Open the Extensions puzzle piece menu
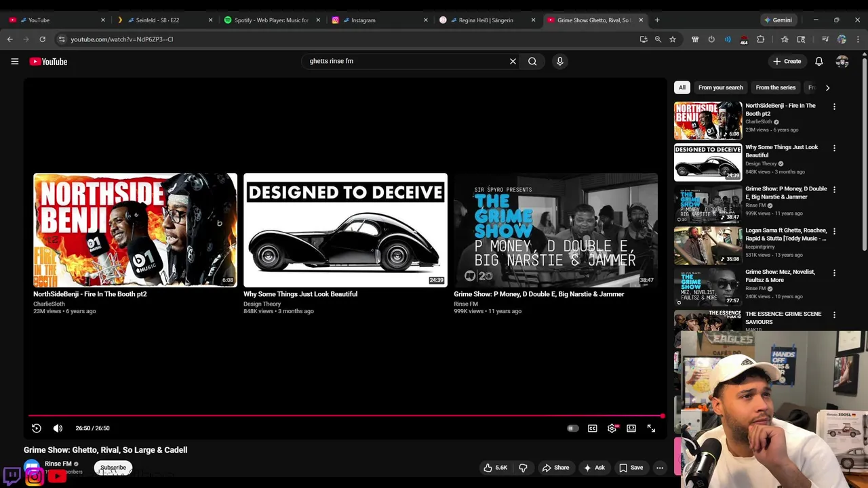Viewport: 868px width, 488px height. [761, 39]
